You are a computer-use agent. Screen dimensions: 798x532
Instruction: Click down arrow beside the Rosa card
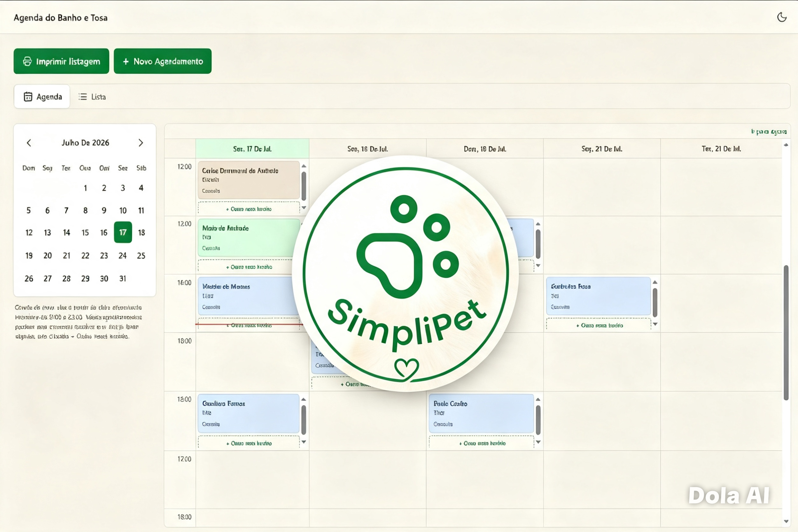pyautogui.click(x=655, y=324)
